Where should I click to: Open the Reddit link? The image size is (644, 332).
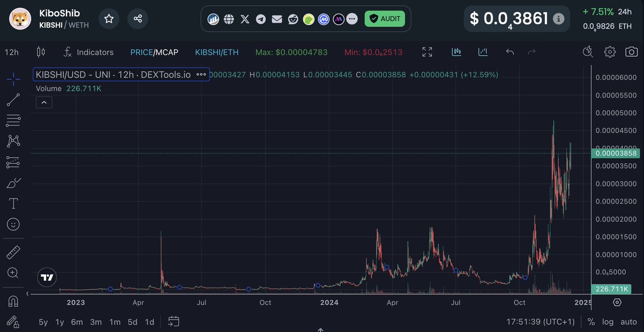(x=292, y=19)
